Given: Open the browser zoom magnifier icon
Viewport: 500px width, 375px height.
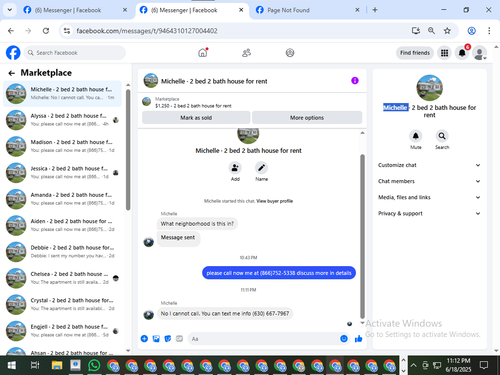Looking at the screenshot, I should pos(431,31).
